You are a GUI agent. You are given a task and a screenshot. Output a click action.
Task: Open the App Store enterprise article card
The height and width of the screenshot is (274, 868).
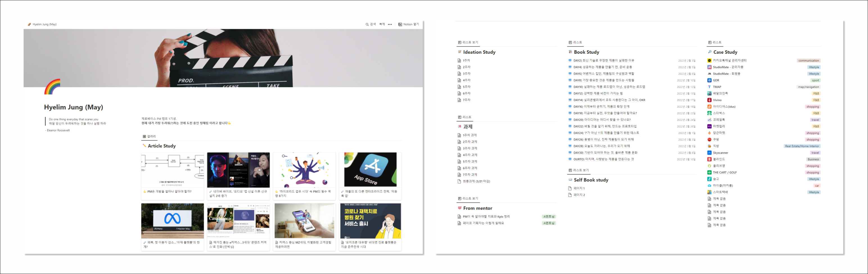coord(370,176)
